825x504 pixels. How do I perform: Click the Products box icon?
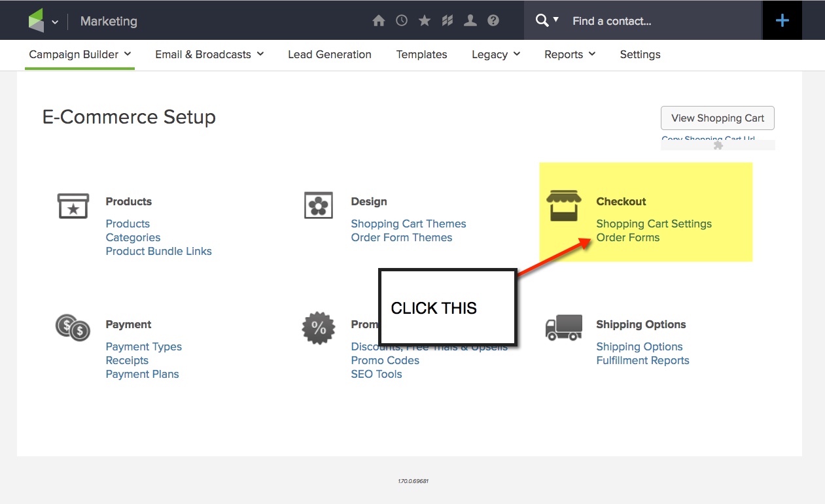[73, 206]
